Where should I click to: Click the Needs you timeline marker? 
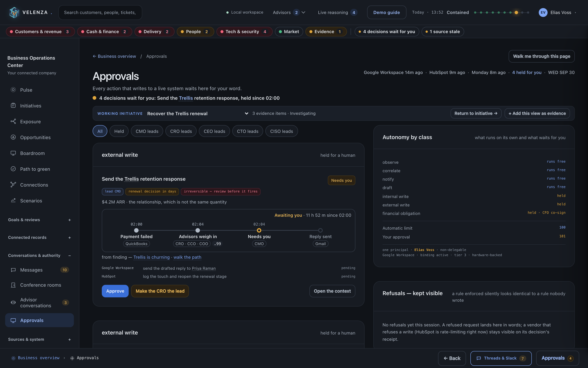click(259, 230)
